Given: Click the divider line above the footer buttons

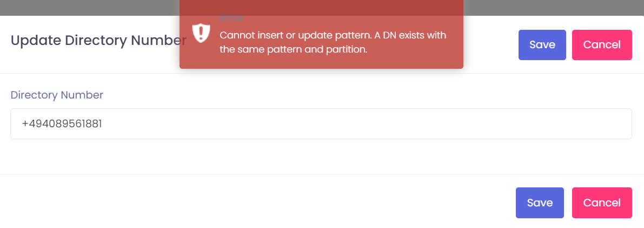Looking at the screenshot, I should 321,174.
